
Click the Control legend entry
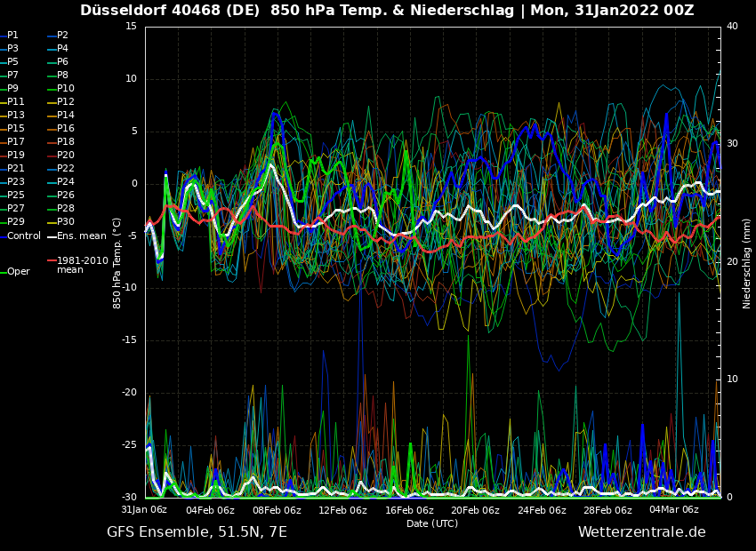click(24, 236)
